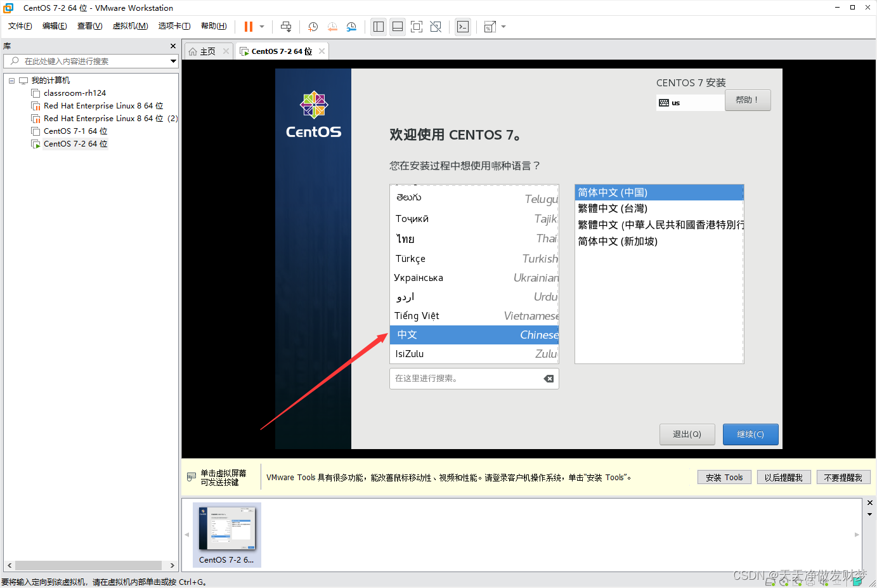Choose 繁體中文 (台灣) locale
The image size is (877, 588).
659,209
